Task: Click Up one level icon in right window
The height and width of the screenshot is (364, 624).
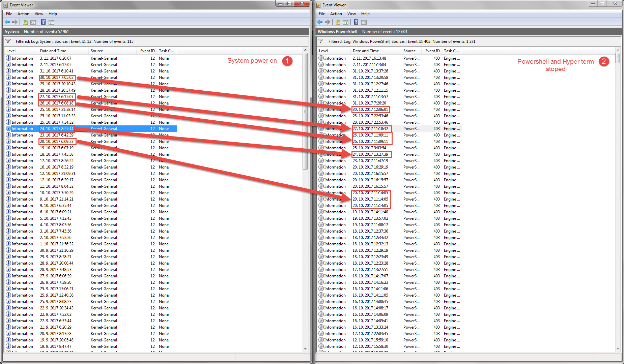Action: point(338,22)
